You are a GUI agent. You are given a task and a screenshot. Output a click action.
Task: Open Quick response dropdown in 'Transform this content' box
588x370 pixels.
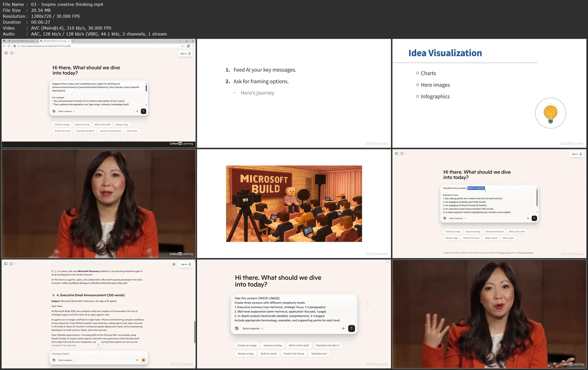[x=457, y=218]
